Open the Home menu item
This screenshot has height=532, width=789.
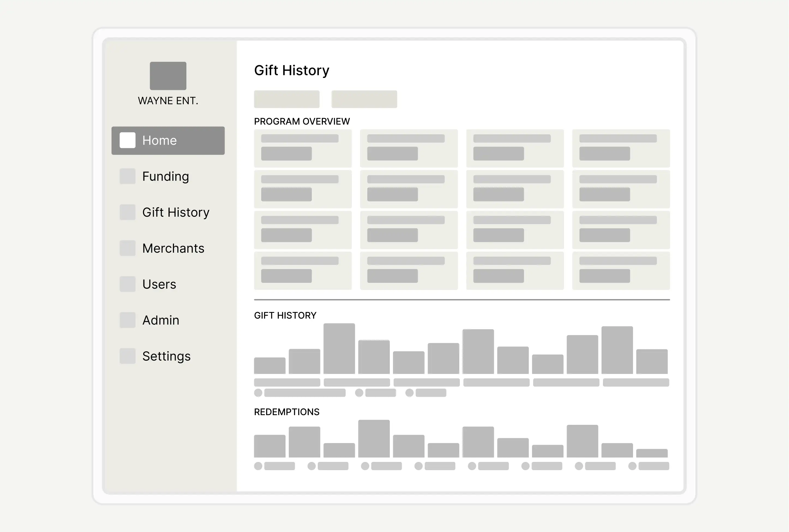168,140
